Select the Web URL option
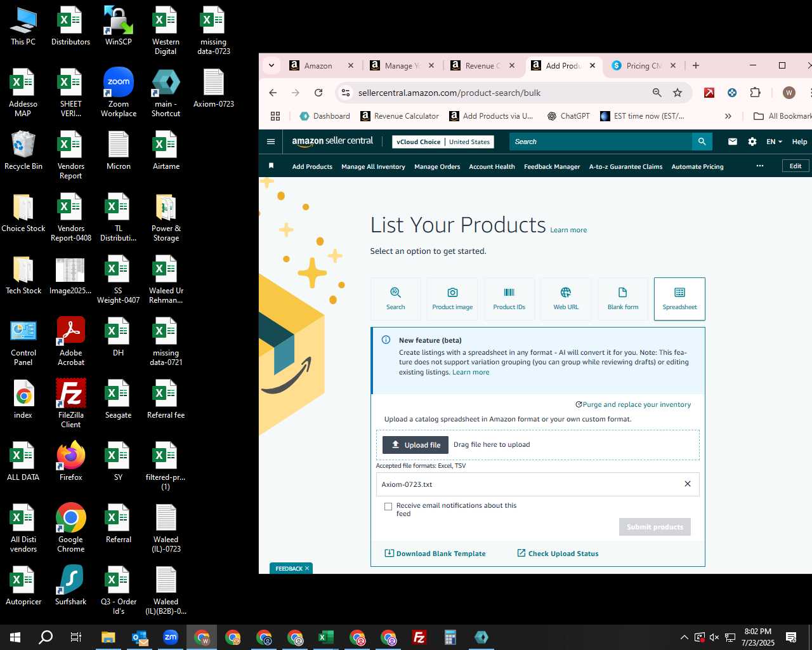 coord(566,299)
